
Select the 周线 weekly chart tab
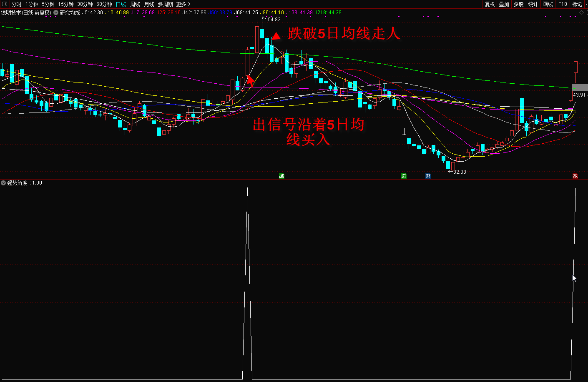click(x=135, y=4)
